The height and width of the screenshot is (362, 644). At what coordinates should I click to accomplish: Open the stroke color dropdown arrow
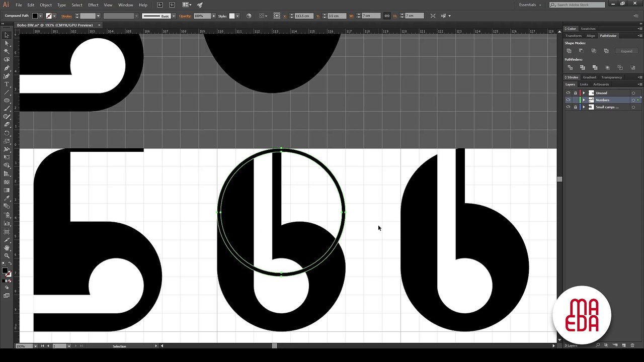tap(55, 16)
